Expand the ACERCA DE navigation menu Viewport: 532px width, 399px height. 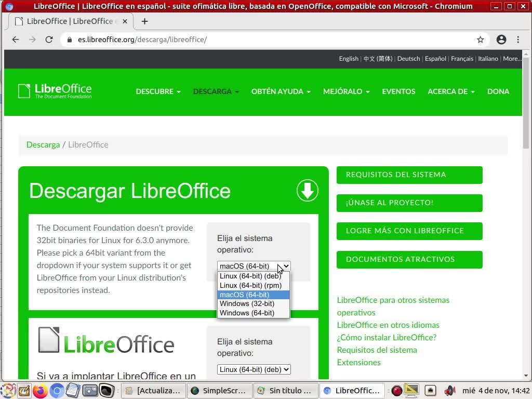[x=451, y=91]
